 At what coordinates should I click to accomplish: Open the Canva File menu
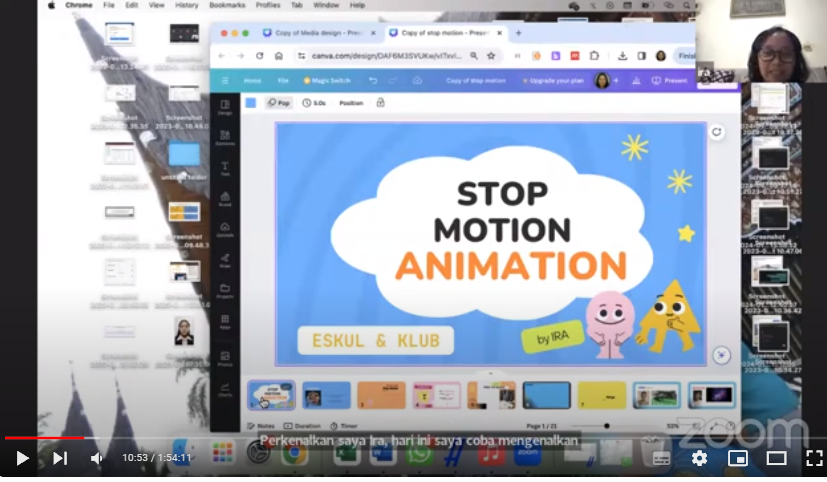coord(283,80)
